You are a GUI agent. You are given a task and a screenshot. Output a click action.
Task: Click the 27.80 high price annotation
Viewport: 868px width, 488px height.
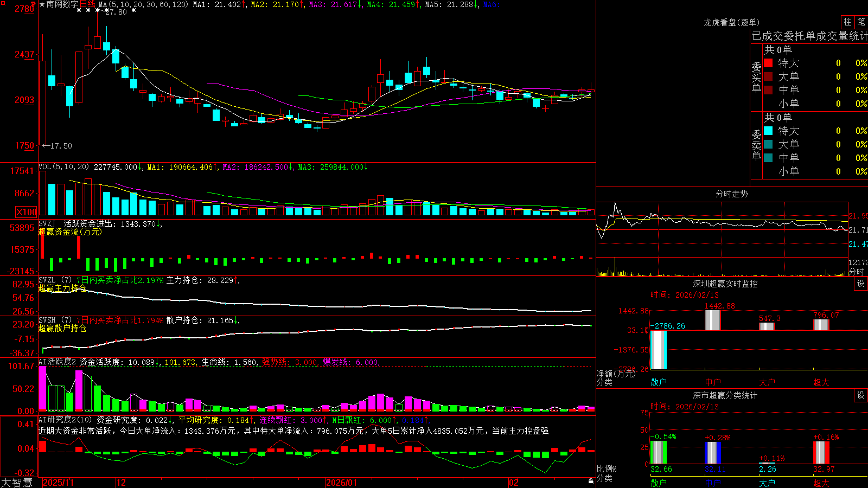116,12
